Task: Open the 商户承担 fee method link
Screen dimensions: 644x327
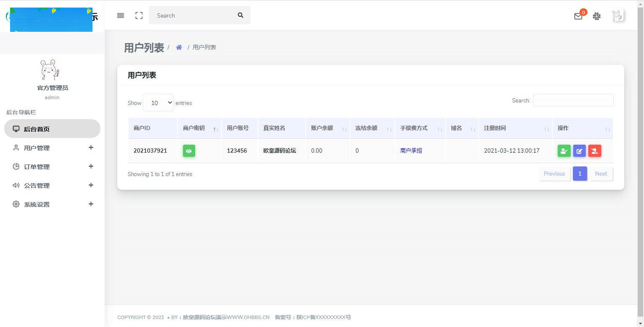Action: pos(411,151)
